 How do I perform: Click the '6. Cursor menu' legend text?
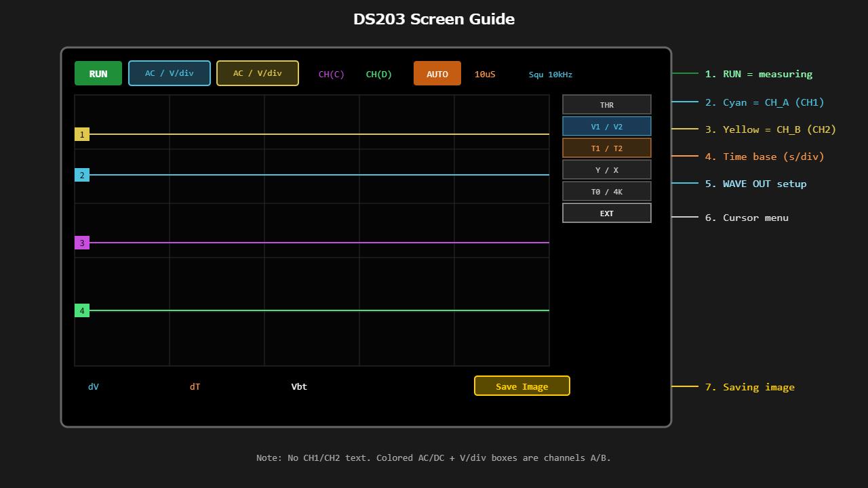click(747, 218)
